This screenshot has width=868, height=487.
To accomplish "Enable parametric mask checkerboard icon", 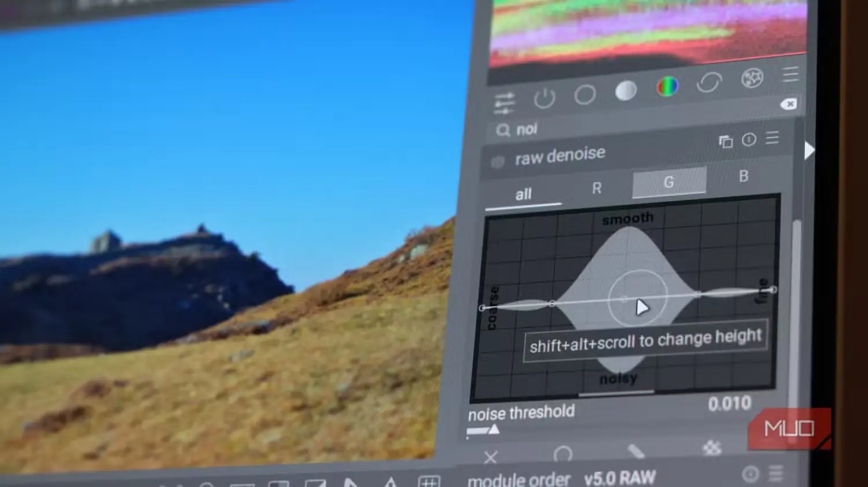I will pos(712,448).
